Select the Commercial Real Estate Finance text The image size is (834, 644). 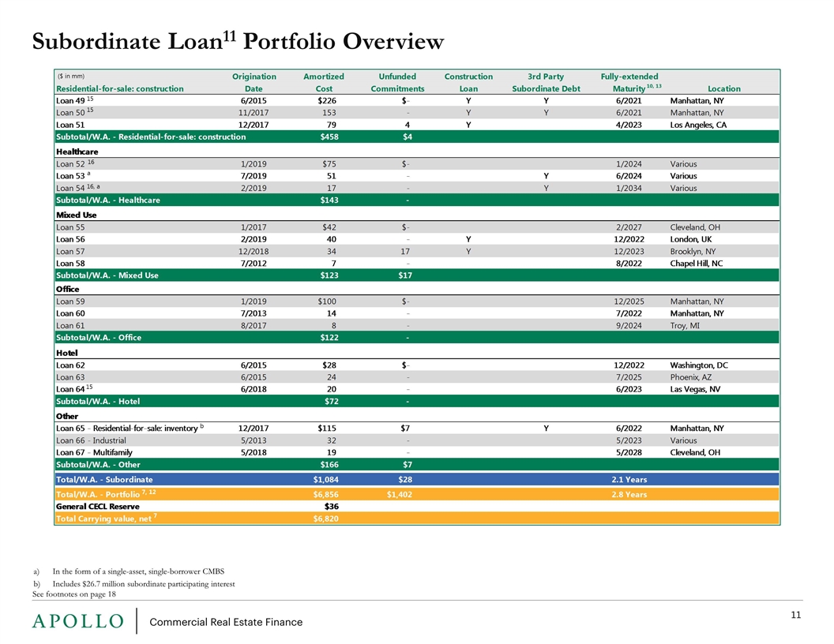tap(226, 622)
